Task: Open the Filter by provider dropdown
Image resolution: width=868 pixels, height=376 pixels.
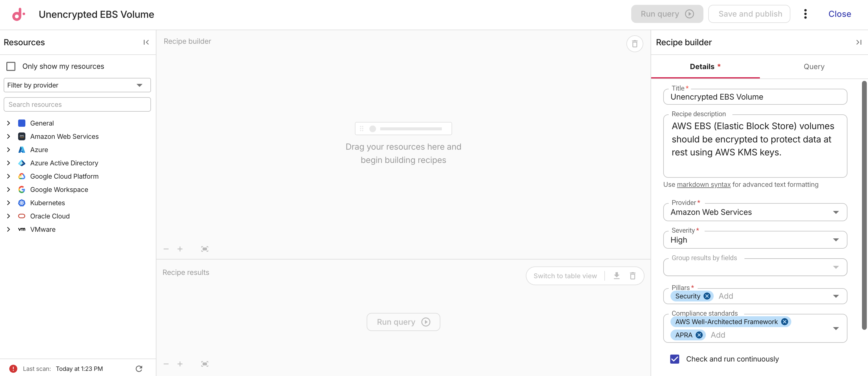Action: pos(77,85)
